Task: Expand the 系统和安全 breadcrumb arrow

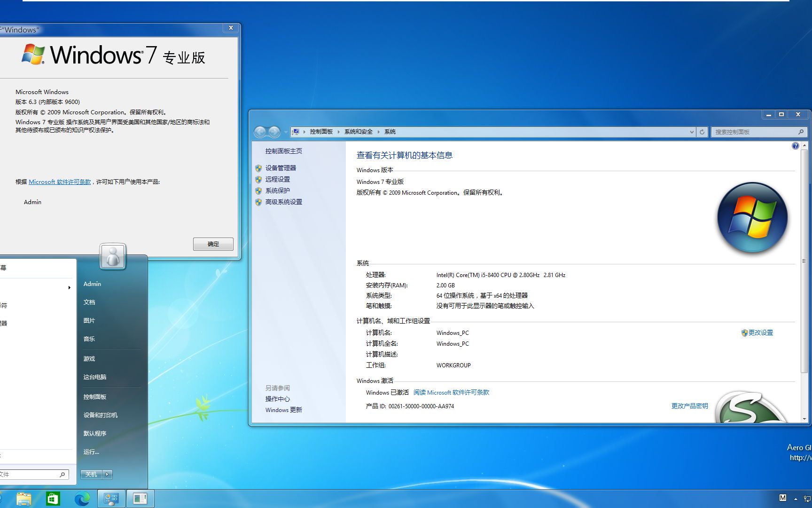Action: coord(378,132)
